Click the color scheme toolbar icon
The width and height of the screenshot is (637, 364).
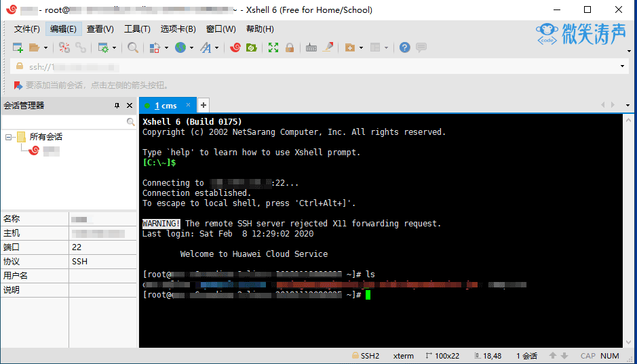tap(155, 47)
